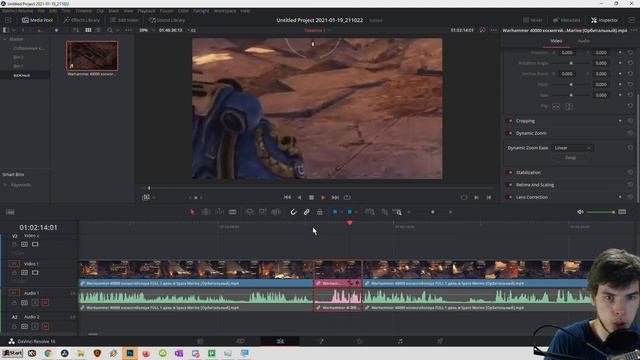Click the Custom Zoom magnifier icon
This screenshot has width=640, height=360.
pos(398,212)
